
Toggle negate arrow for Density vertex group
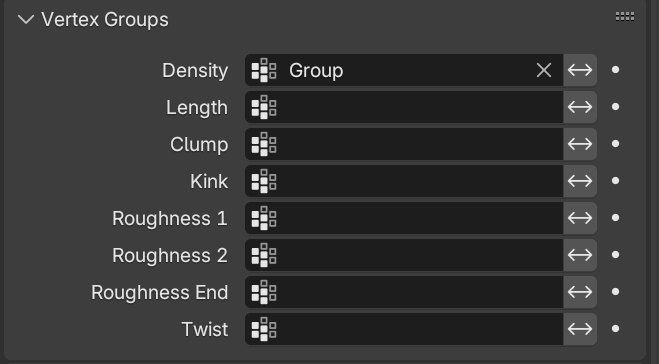click(580, 70)
